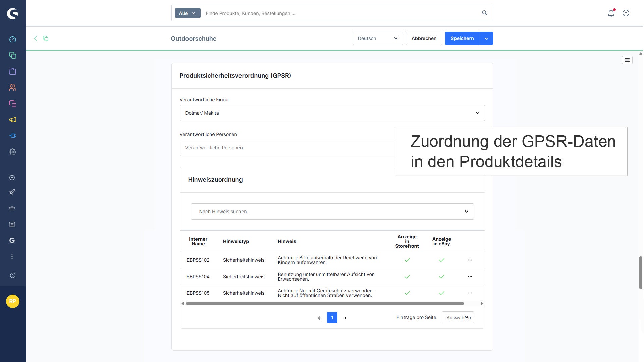Open the Catalogues sidebar icon
The image size is (644, 362).
coord(13,55)
